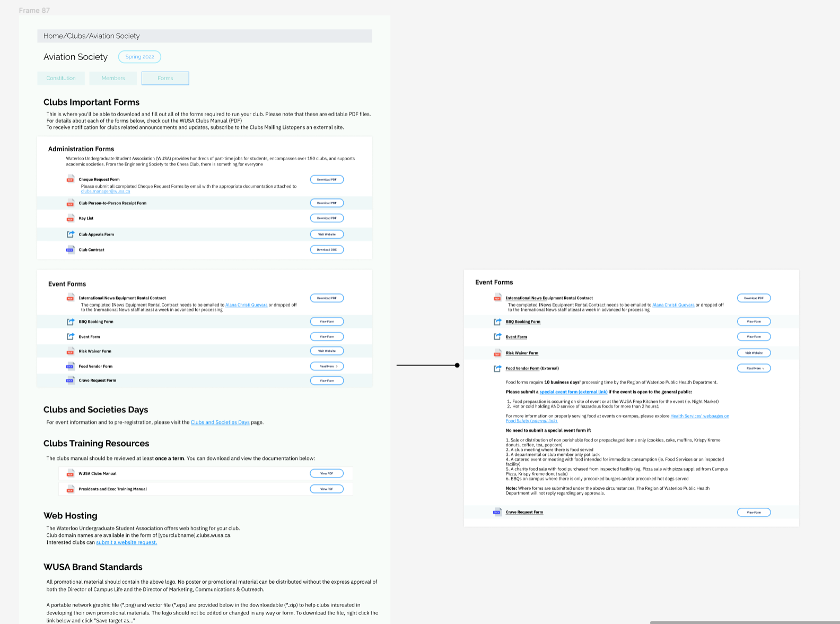The height and width of the screenshot is (624, 840).
Task: Open the clubs.manager@wusa.ca email link
Action: [x=106, y=191]
